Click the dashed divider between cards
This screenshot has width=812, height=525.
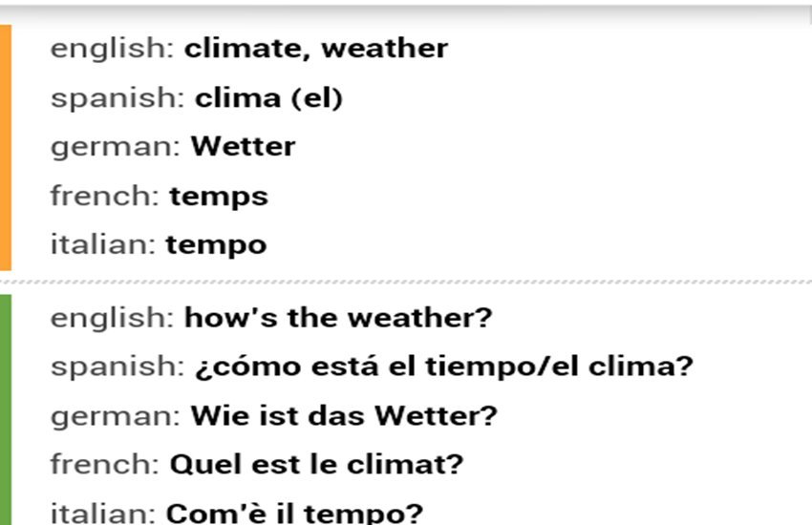coord(406,283)
